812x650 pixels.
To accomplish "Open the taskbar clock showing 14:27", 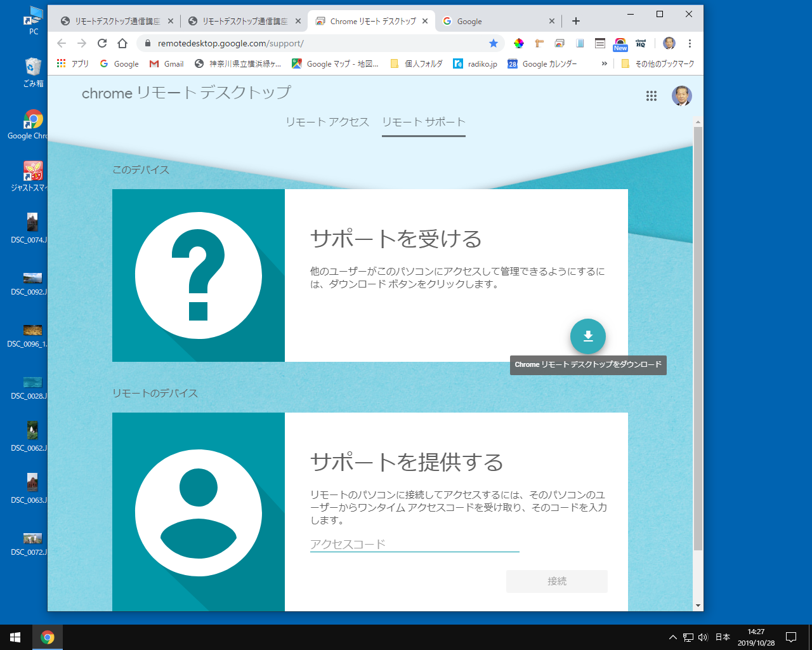I will click(756, 637).
